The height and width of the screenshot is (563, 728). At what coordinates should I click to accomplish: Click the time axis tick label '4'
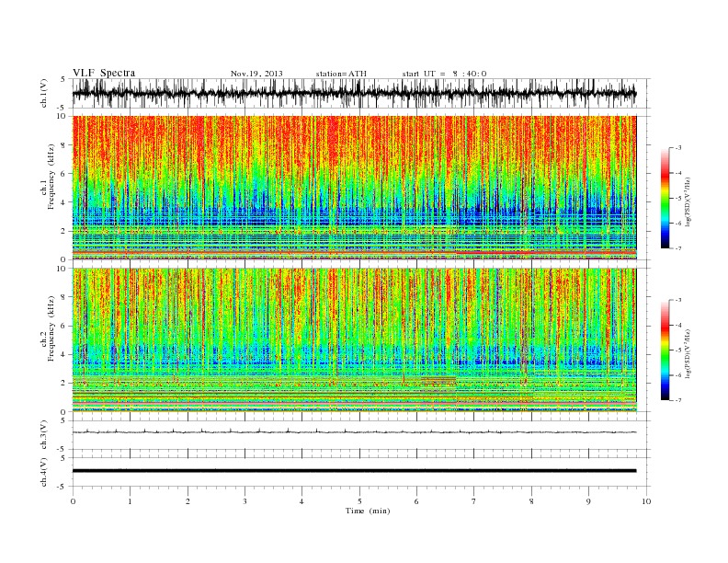coord(301,501)
